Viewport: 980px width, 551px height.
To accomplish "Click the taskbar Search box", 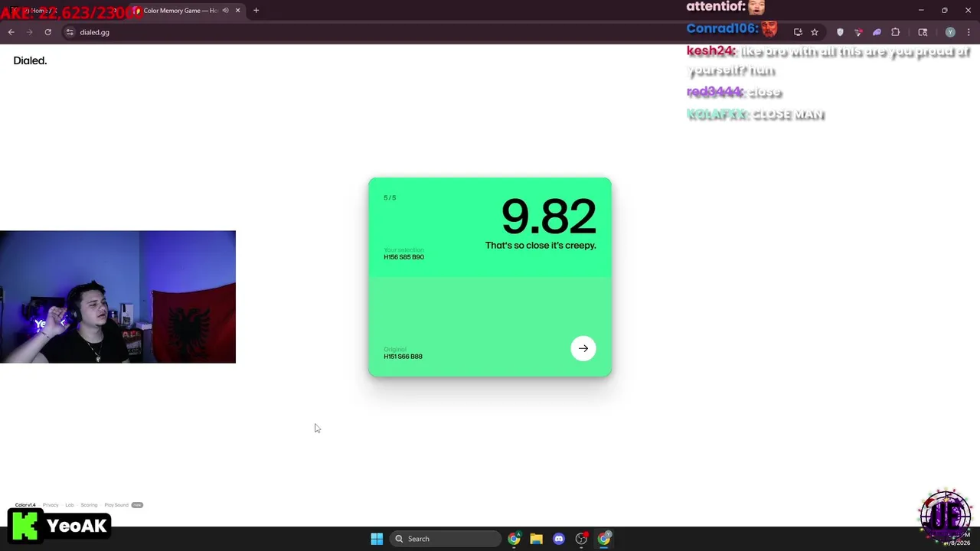I will (x=446, y=539).
